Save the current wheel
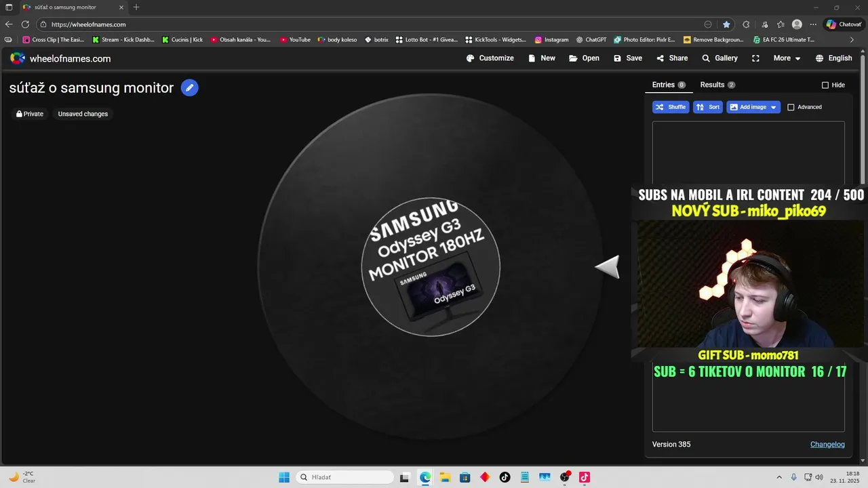 click(x=628, y=58)
